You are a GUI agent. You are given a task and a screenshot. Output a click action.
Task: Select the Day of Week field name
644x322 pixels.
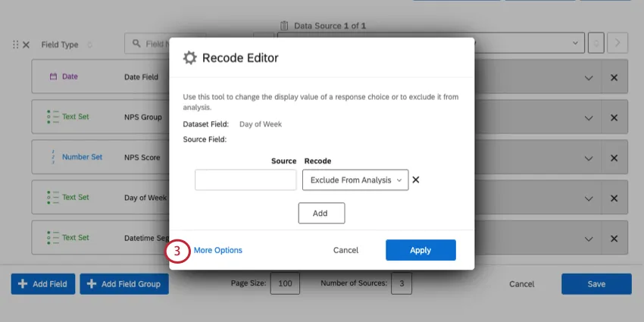click(x=145, y=198)
